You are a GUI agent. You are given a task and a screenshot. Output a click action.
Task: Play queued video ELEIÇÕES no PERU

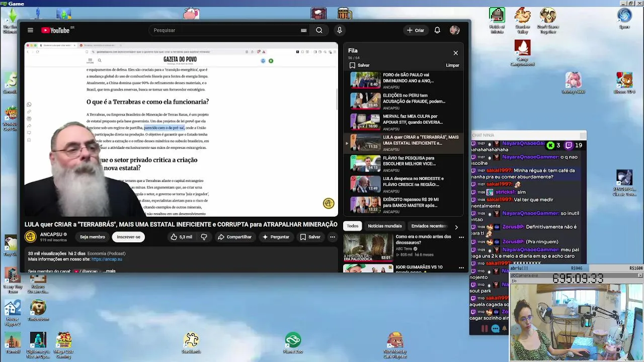tap(404, 101)
